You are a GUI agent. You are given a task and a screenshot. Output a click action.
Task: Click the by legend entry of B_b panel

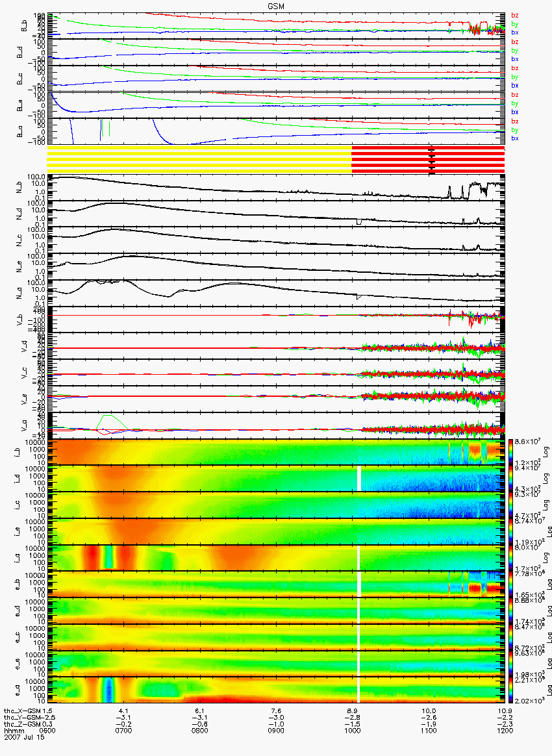[515, 23]
